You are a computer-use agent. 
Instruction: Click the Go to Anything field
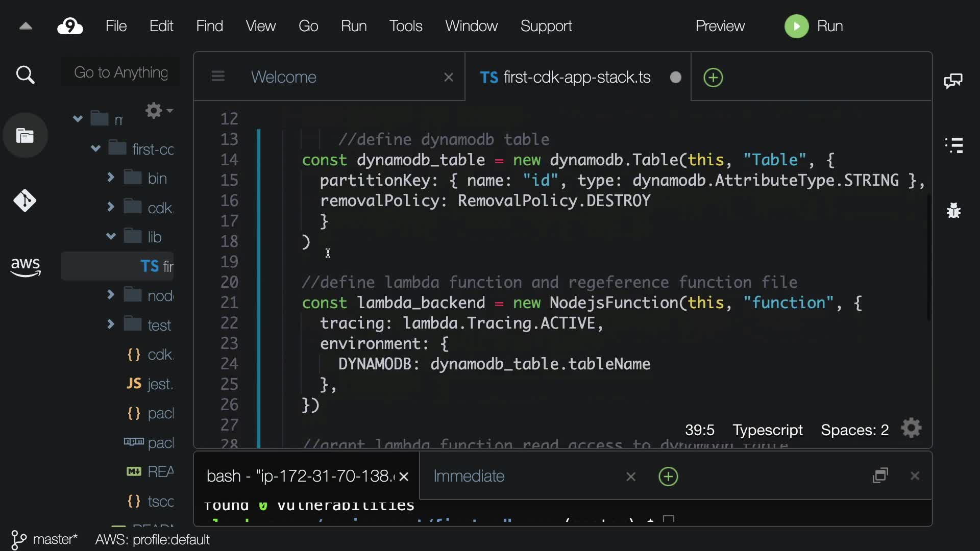click(x=121, y=72)
